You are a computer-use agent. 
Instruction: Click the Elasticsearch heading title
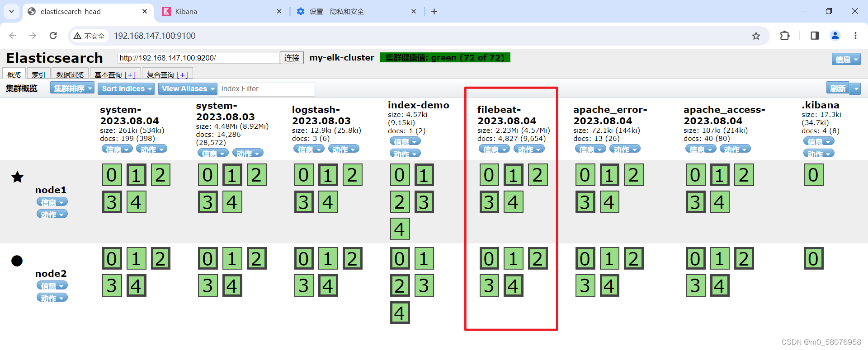pyautogui.click(x=54, y=58)
